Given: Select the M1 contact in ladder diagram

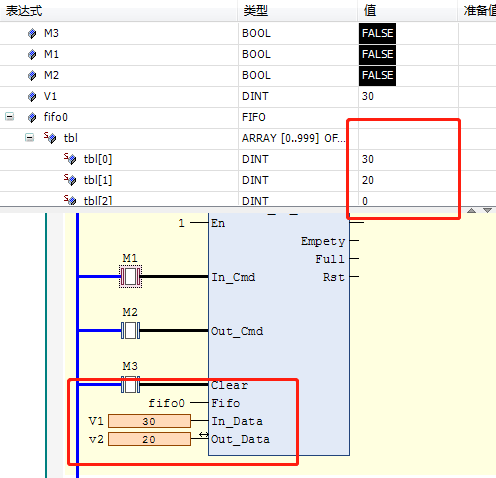Looking at the screenshot, I should pyautogui.click(x=131, y=276).
